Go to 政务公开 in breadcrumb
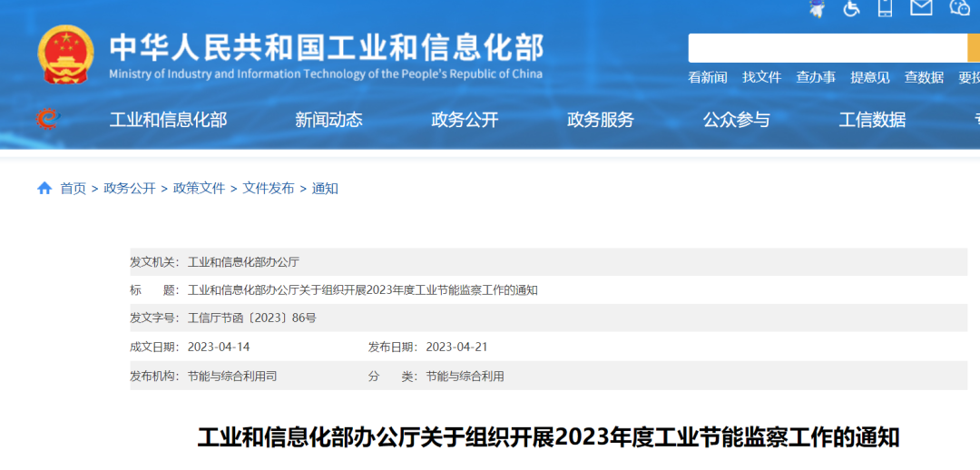Screen dimensions: 980x470 click(130, 188)
